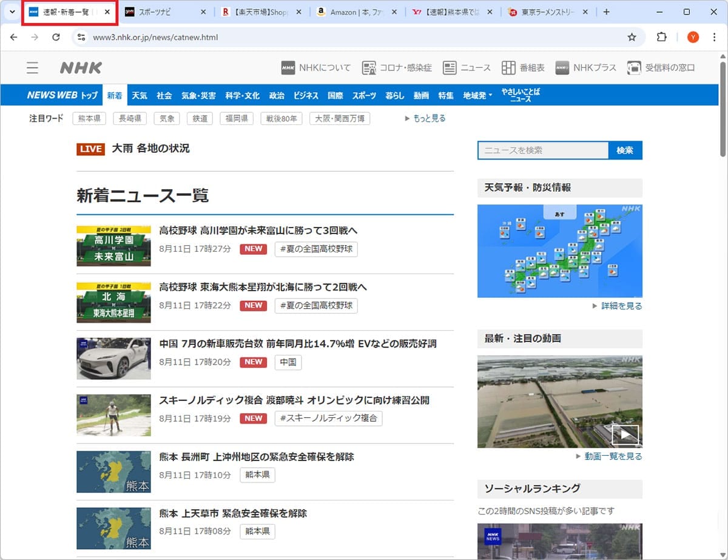Open やさしいことばニュース
The width and height of the screenshot is (728, 560).
(x=521, y=95)
